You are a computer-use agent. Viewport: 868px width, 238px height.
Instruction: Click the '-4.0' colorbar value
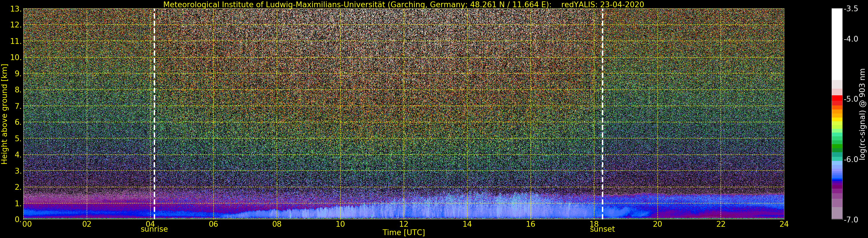pos(851,39)
